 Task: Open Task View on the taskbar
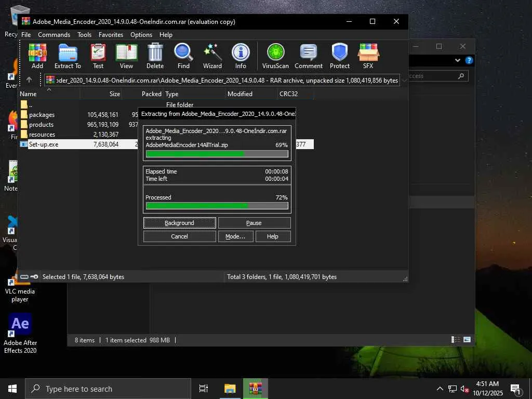204,389
